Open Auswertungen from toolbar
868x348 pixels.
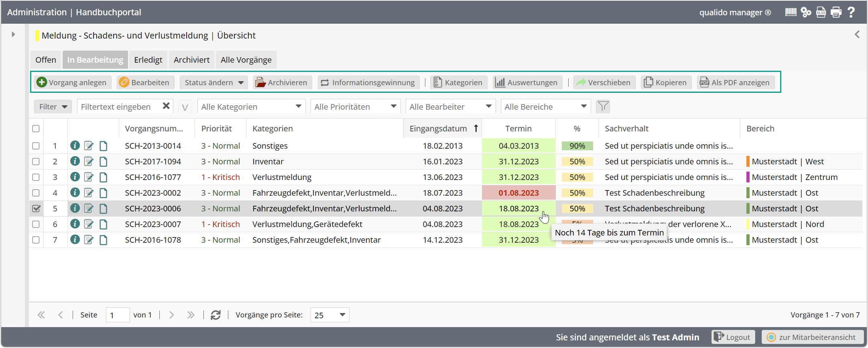[x=527, y=82]
